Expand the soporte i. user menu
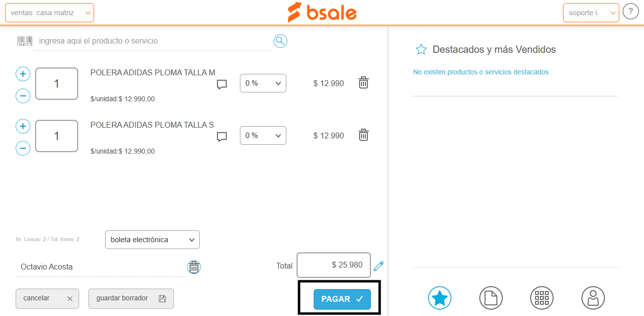Viewport: 644px width, 316px height. point(591,13)
